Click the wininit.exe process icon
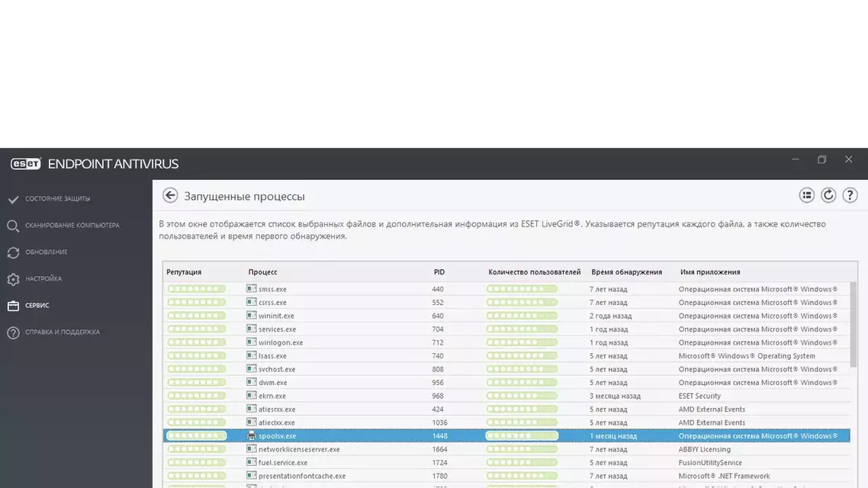Screen dimensions: 868x488 [x=251, y=316]
